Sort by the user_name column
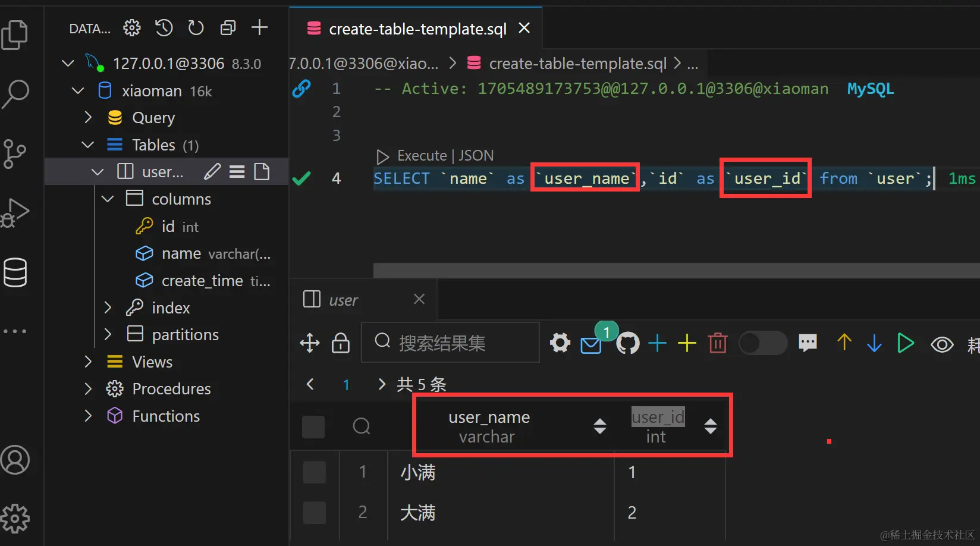980x546 pixels. coord(600,426)
